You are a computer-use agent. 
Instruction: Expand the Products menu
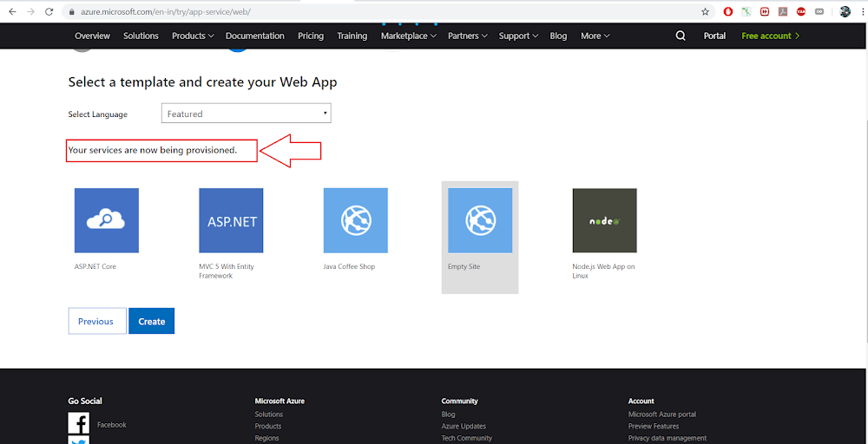point(193,36)
